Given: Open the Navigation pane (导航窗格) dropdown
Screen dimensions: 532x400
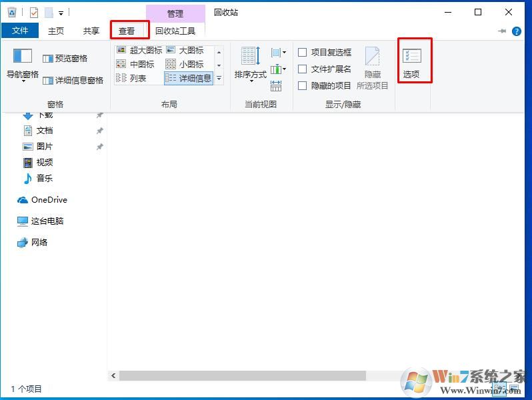Looking at the screenshot, I should [x=23, y=65].
